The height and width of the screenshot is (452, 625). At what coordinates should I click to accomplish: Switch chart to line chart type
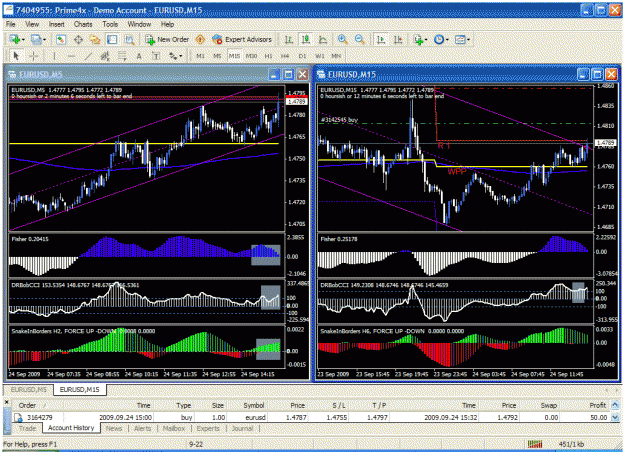pos(323,39)
